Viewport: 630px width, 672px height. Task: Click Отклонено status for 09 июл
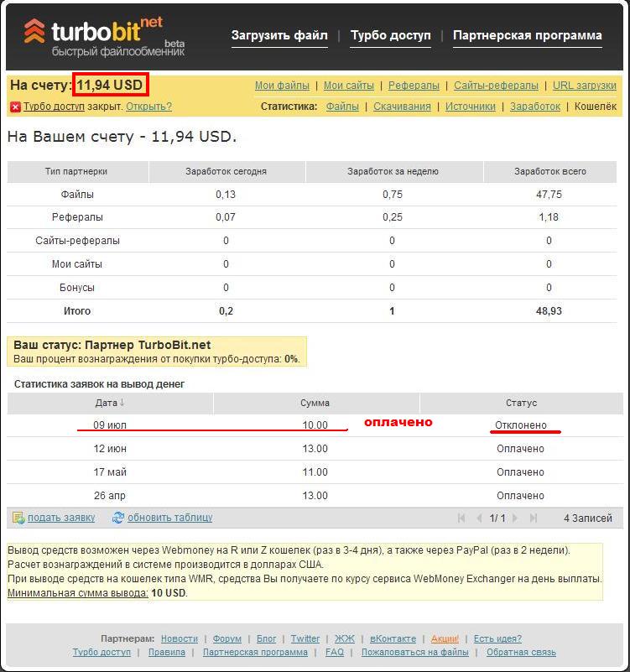521,425
